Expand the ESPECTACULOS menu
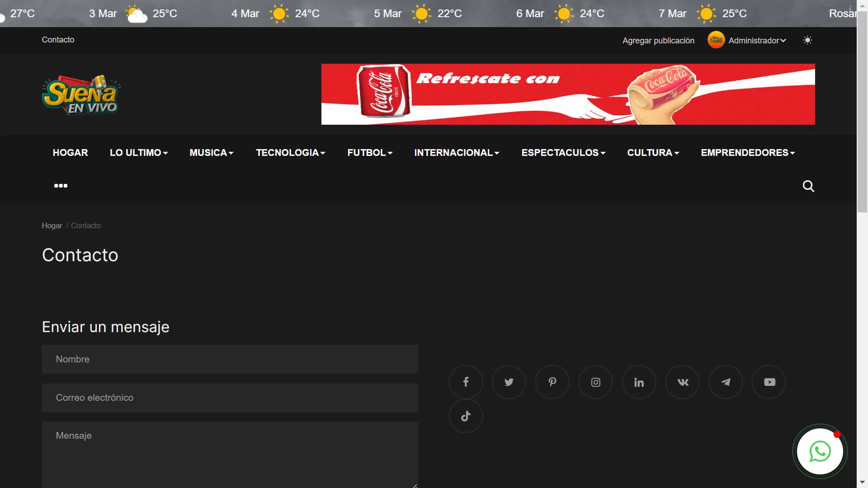The height and width of the screenshot is (488, 868). [563, 153]
